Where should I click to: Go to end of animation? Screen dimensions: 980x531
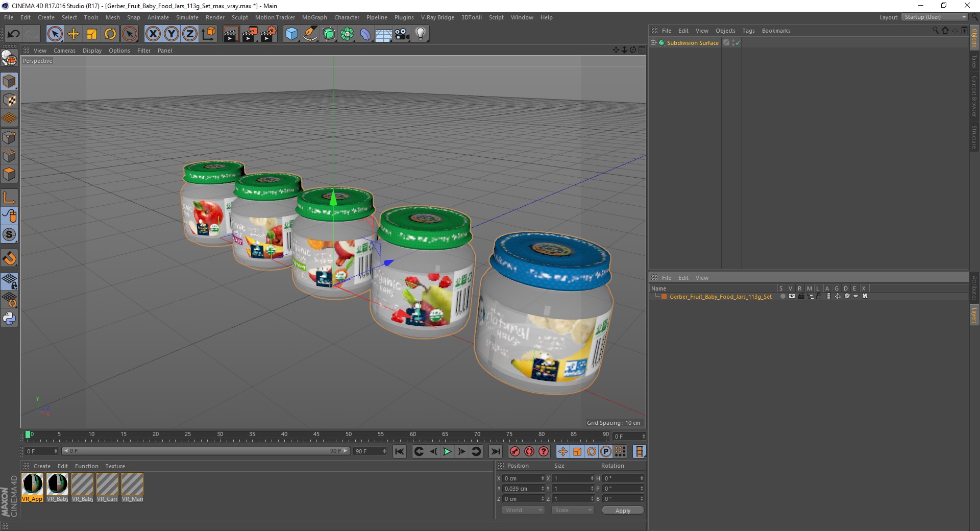(x=495, y=451)
